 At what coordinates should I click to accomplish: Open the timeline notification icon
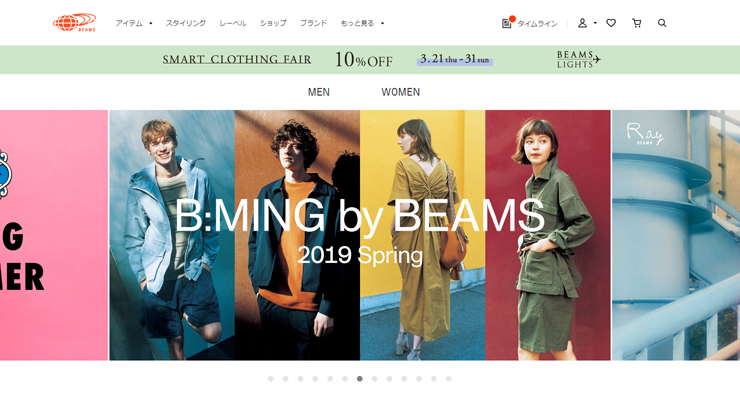(x=507, y=23)
